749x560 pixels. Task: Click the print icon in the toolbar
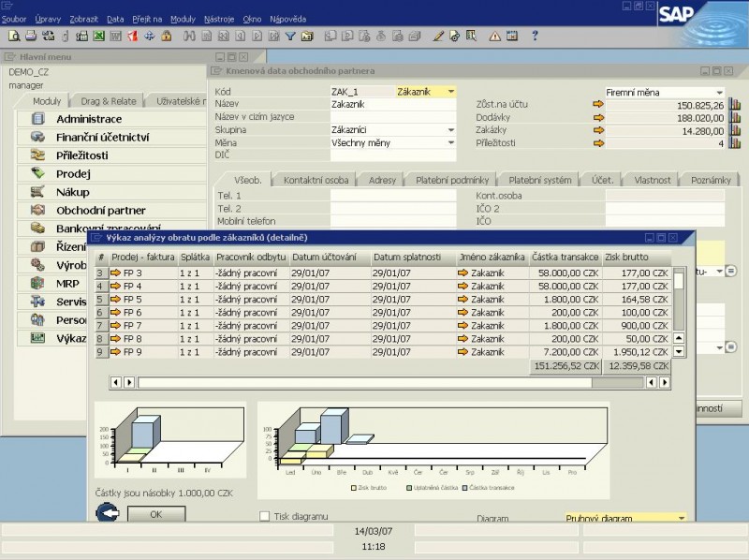31,37
